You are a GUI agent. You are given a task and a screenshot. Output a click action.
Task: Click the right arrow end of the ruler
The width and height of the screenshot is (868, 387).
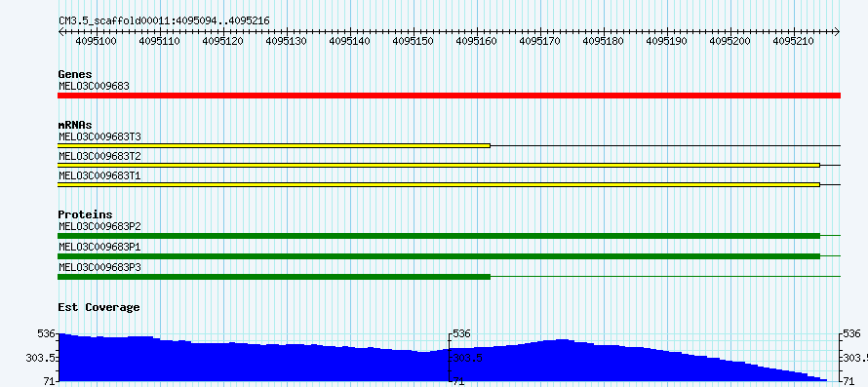[x=837, y=32]
